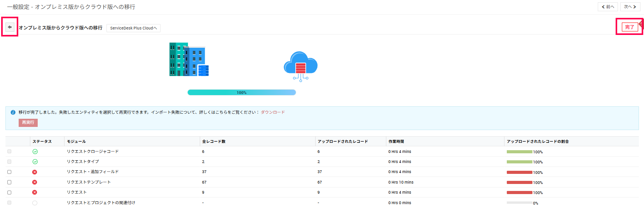Open the ServiceDesk Plus Cloud dropdown
The width and height of the screenshot is (644, 222).
point(133,28)
